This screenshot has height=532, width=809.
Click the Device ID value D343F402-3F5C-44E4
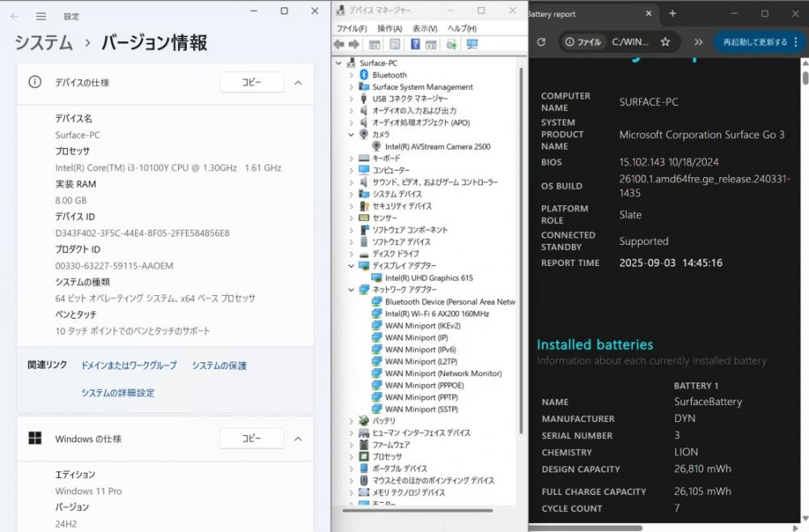[142, 233]
